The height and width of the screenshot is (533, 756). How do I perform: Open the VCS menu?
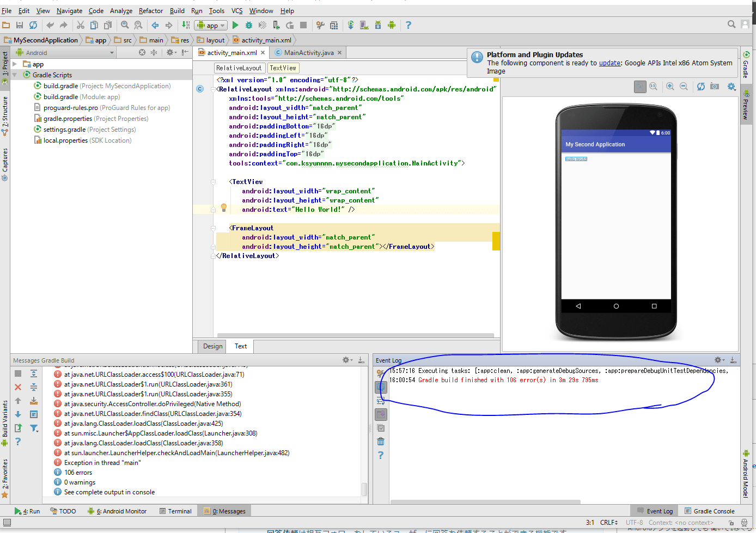237,10
